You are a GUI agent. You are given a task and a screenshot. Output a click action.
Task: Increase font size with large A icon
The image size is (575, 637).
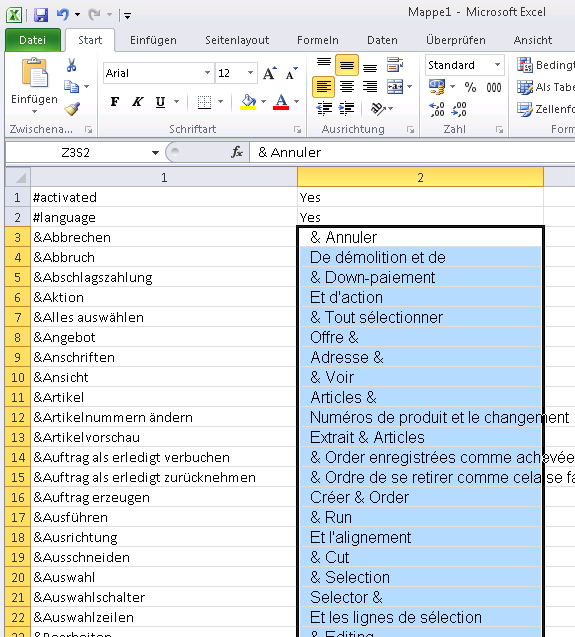pos(270,73)
